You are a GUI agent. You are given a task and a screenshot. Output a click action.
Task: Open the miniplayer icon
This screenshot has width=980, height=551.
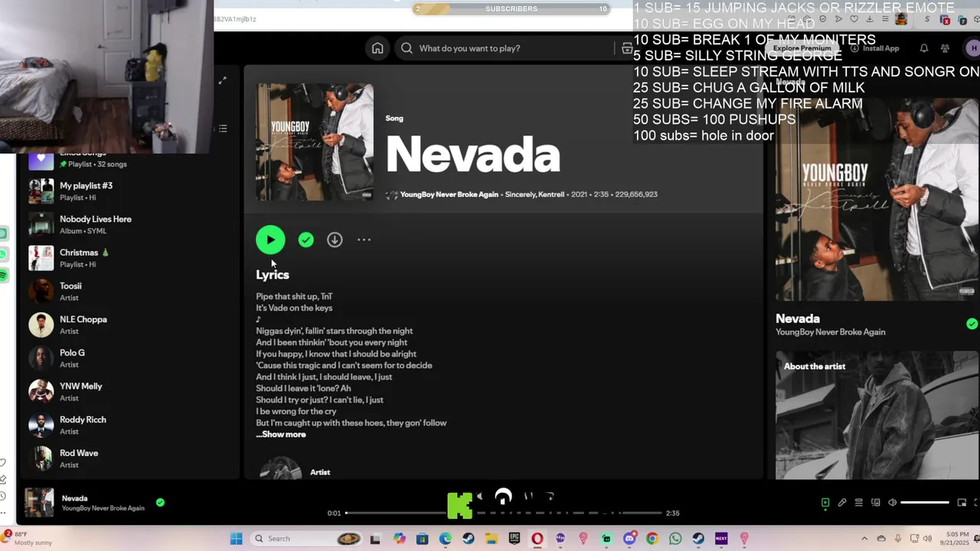click(x=962, y=503)
